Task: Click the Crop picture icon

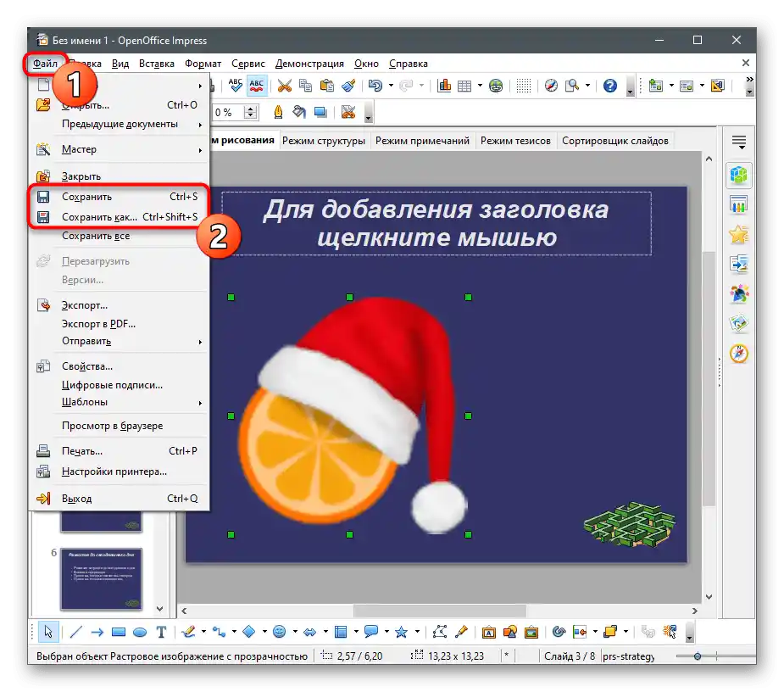Action: click(x=348, y=112)
